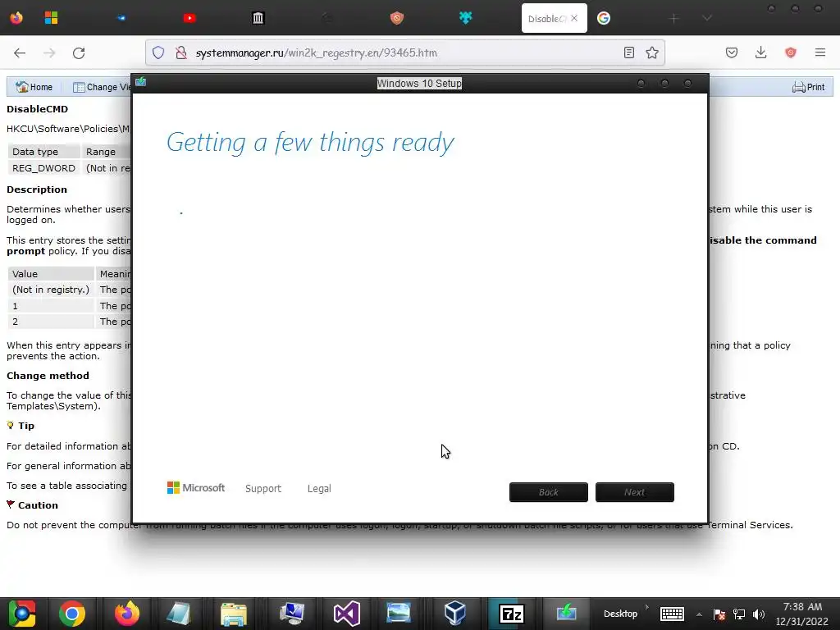The height and width of the screenshot is (630, 840).
Task: Print the registry reference page
Action: (808, 87)
